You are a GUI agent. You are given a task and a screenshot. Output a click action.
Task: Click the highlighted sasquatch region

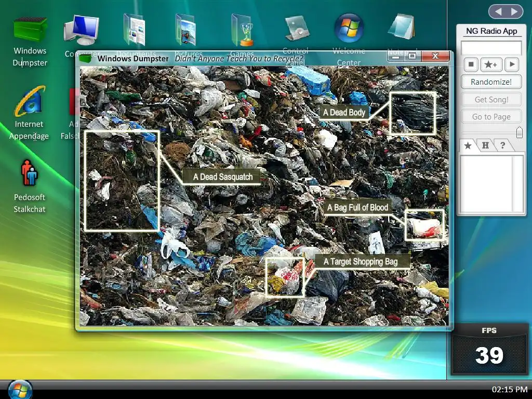(x=122, y=180)
